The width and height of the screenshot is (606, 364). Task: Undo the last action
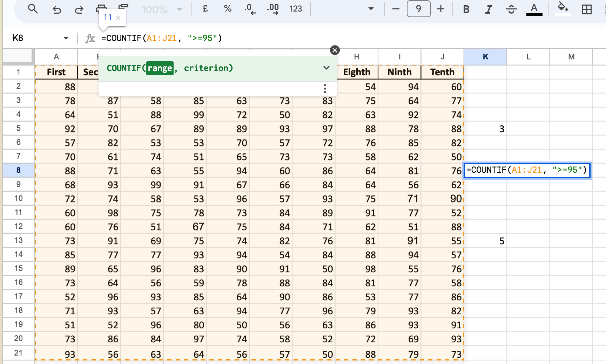tap(56, 9)
